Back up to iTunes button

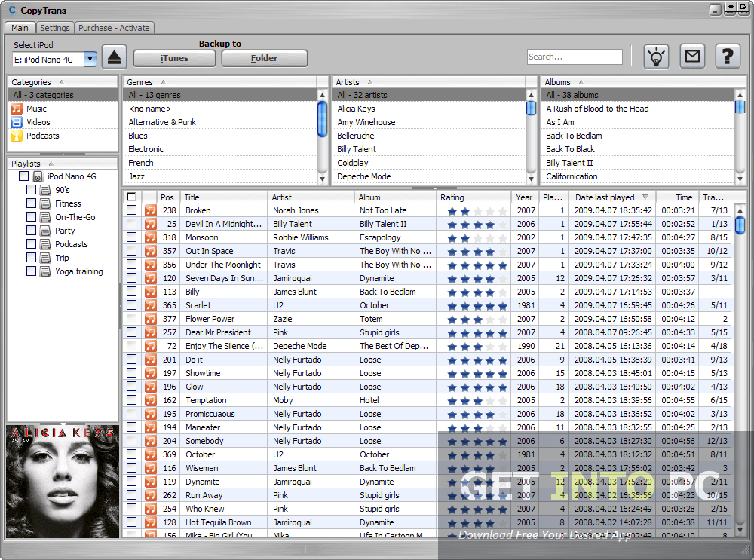coord(174,58)
